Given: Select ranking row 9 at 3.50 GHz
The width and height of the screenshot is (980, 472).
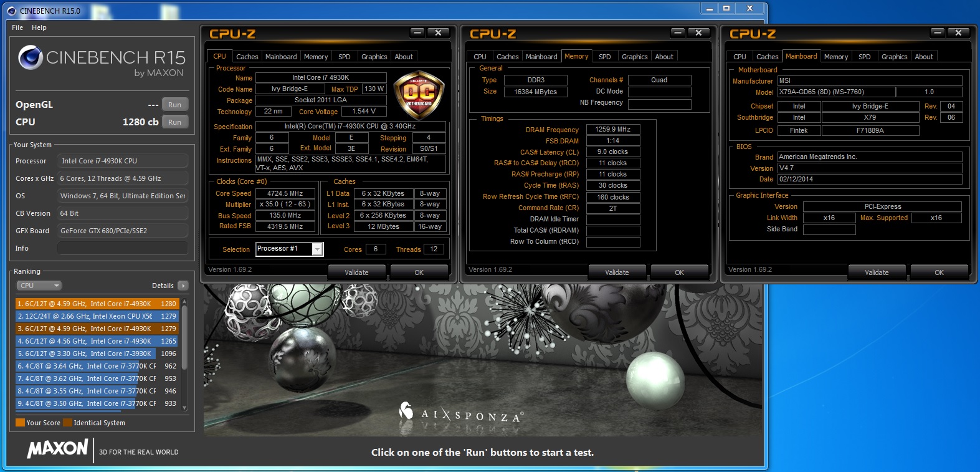Looking at the screenshot, I should 97,403.
